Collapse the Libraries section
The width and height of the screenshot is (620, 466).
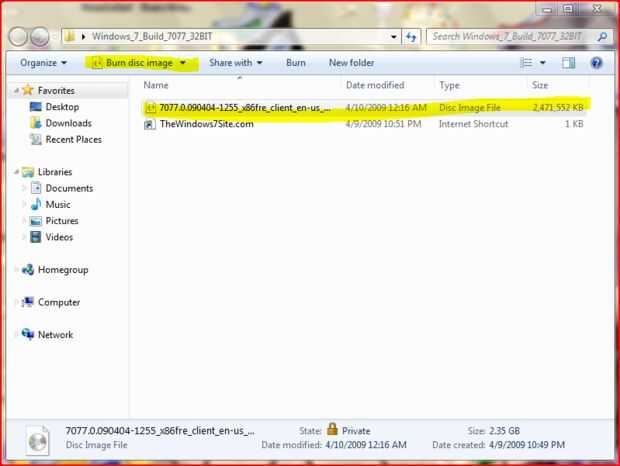(x=16, y=172)
